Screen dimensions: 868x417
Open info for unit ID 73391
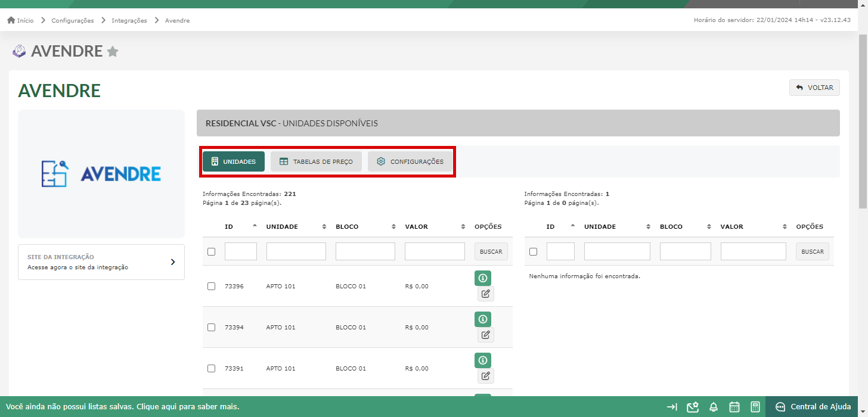(x=483, y=360)
